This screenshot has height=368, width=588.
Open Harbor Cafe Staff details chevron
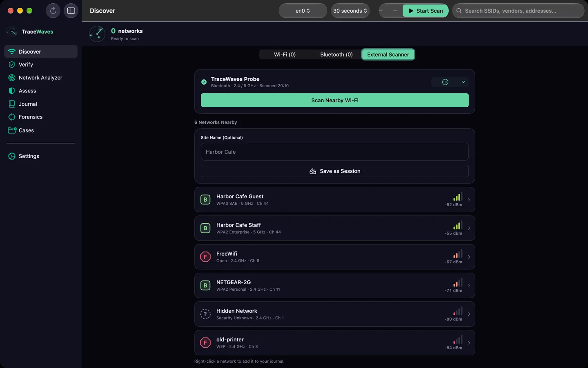tap(469, 228)
